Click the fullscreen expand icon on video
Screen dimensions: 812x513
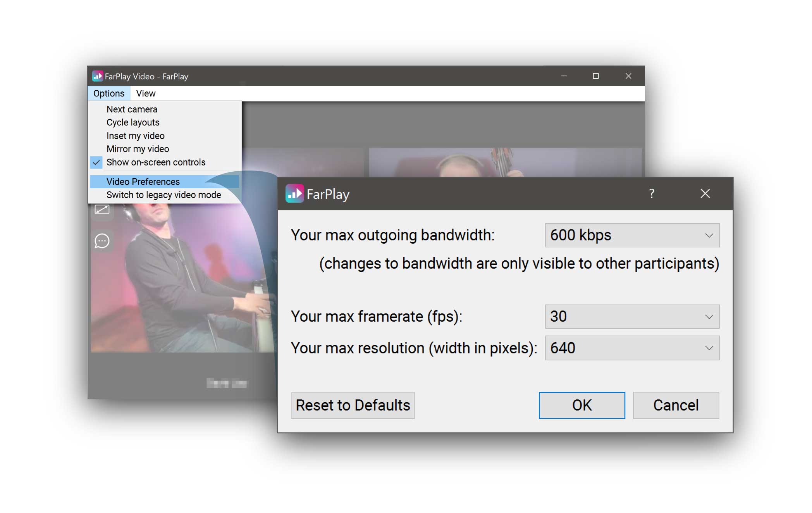click(102, 210)
